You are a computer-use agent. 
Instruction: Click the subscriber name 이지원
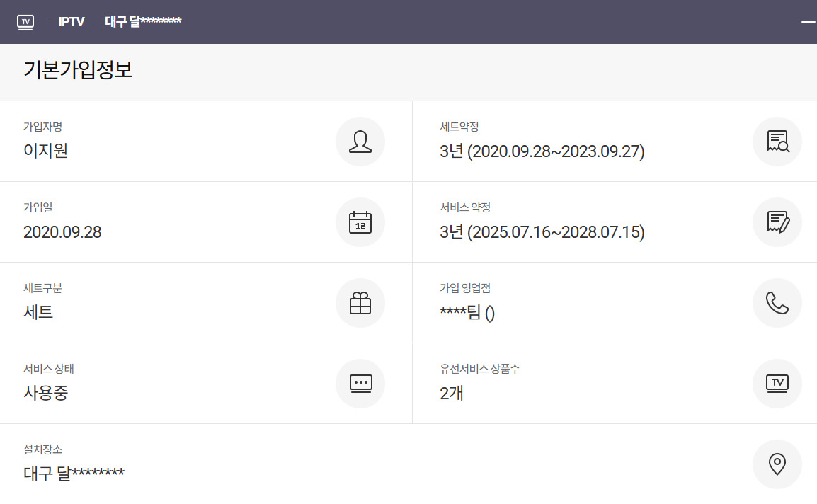[46, 151]
